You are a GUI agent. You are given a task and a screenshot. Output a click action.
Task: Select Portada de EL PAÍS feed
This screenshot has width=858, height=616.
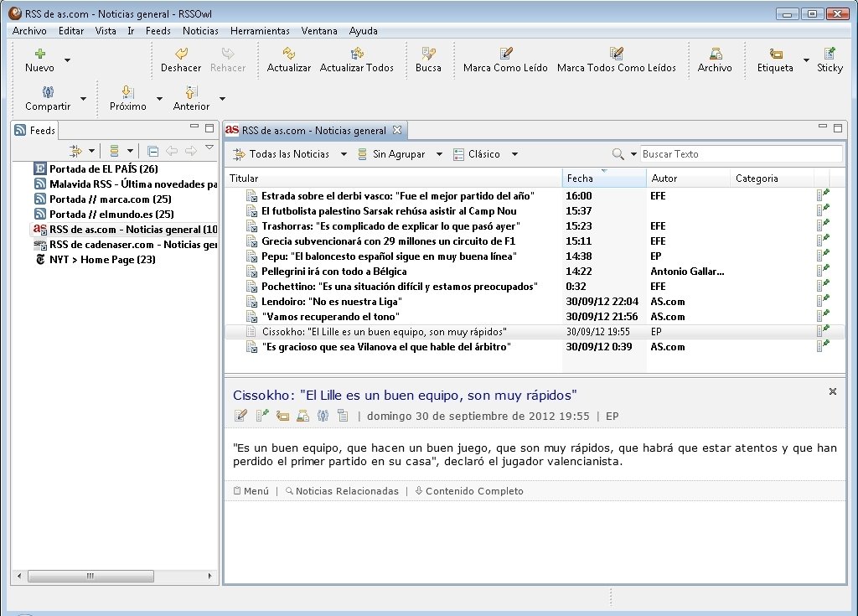[96, 168]
